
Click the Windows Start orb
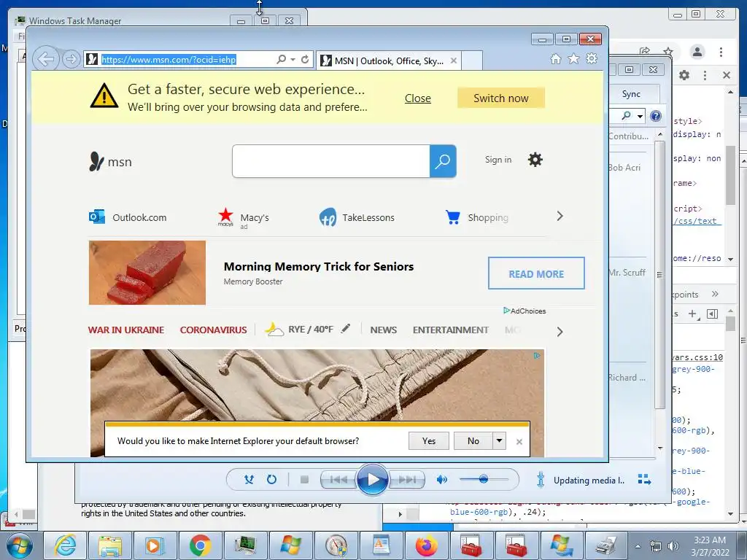tap(19, 545)
